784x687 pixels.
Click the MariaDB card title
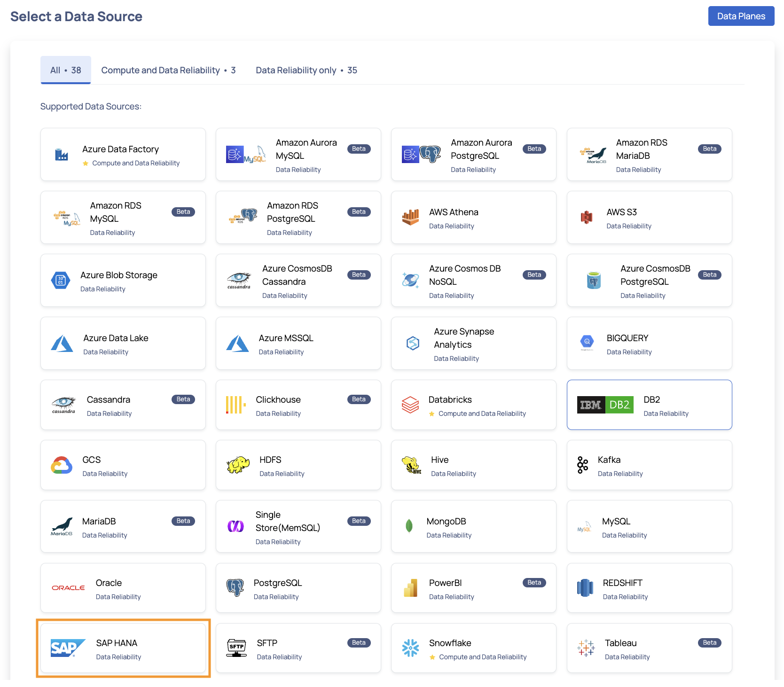click(x=99, y=521)
